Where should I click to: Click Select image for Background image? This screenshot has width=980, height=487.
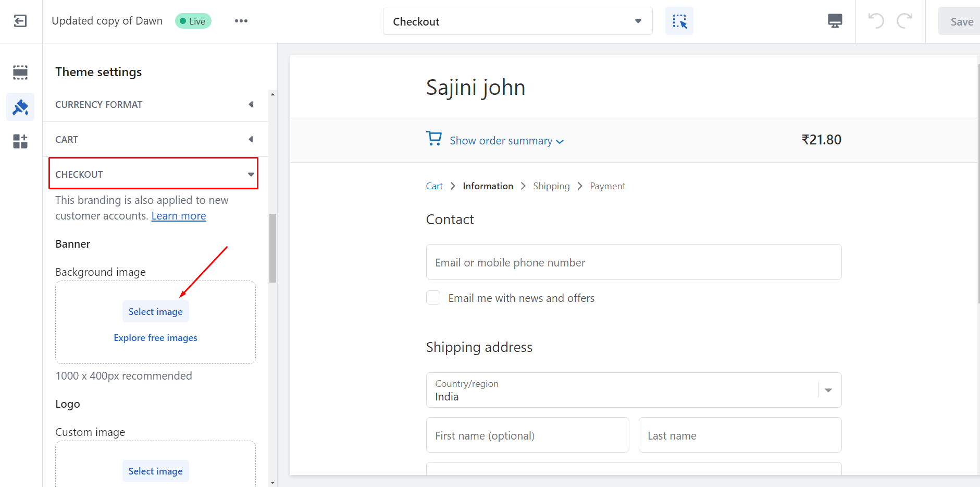[x=155, y=312]
